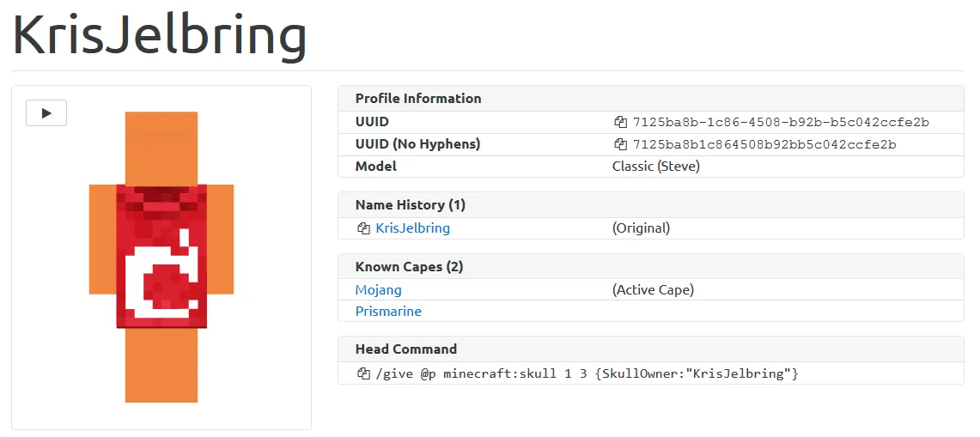Click the Model row label
The height and width of the screenshot is (437, 980).
pos(375,167)
